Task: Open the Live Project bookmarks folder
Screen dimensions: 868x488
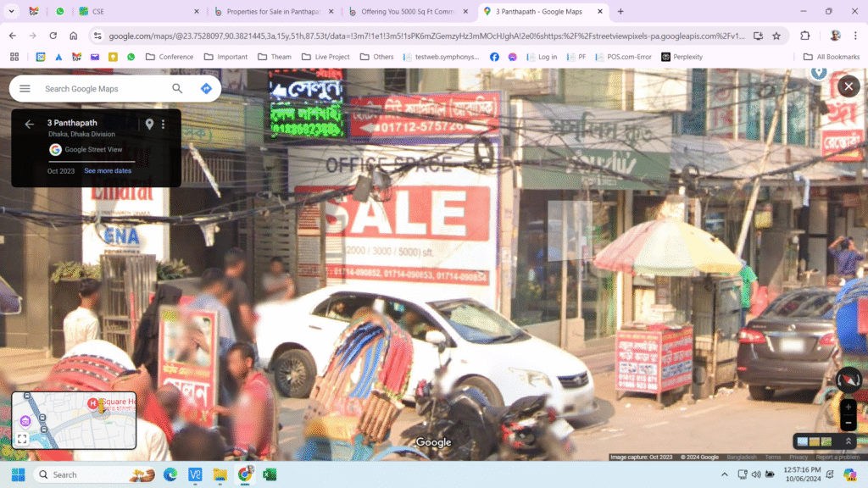Action: pos(325,57)
